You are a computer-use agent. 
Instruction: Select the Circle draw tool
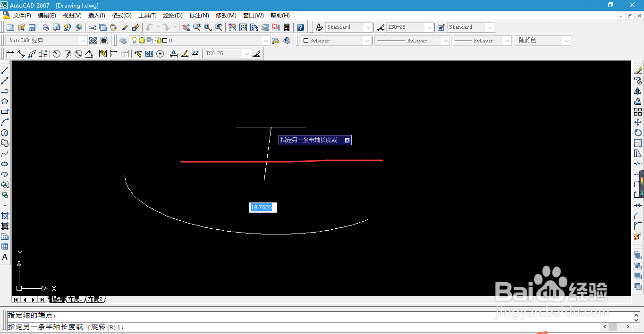5,133
